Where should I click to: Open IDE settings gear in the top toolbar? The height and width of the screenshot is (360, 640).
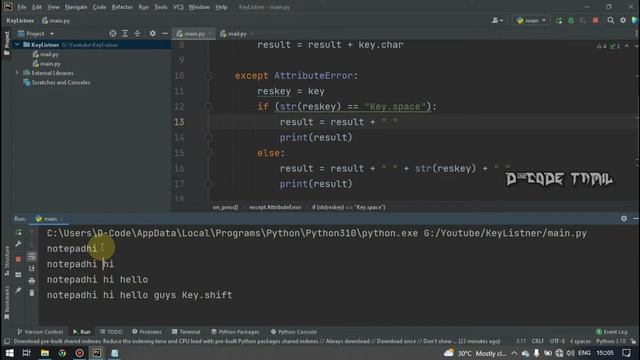click(x=623, y=20)
